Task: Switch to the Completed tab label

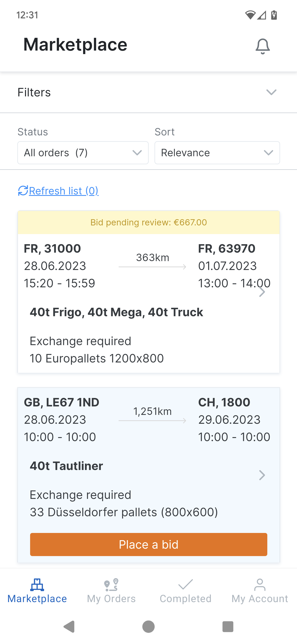Action: (185, 599)
